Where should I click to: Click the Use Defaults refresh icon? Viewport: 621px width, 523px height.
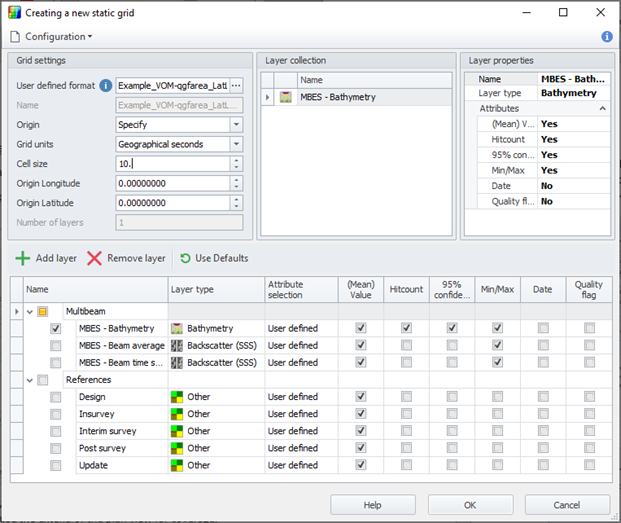click(x=185, y=258)
